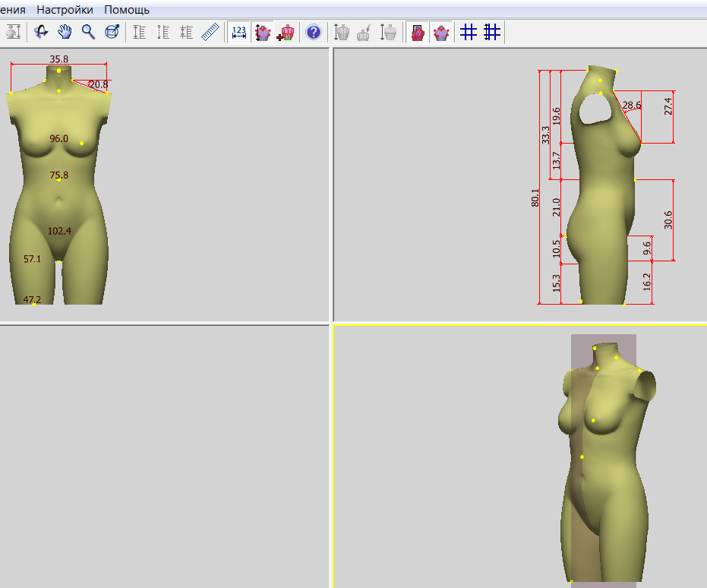This screenshot has width=707, height=588.
Task: Click the 96.0 bust measurement label
Action: (x=58, y=139)
